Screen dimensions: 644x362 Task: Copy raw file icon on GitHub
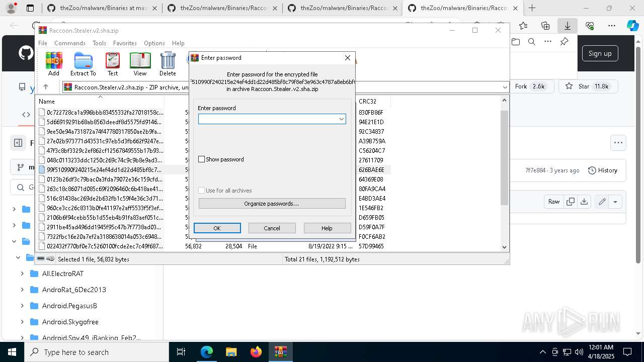571,202
